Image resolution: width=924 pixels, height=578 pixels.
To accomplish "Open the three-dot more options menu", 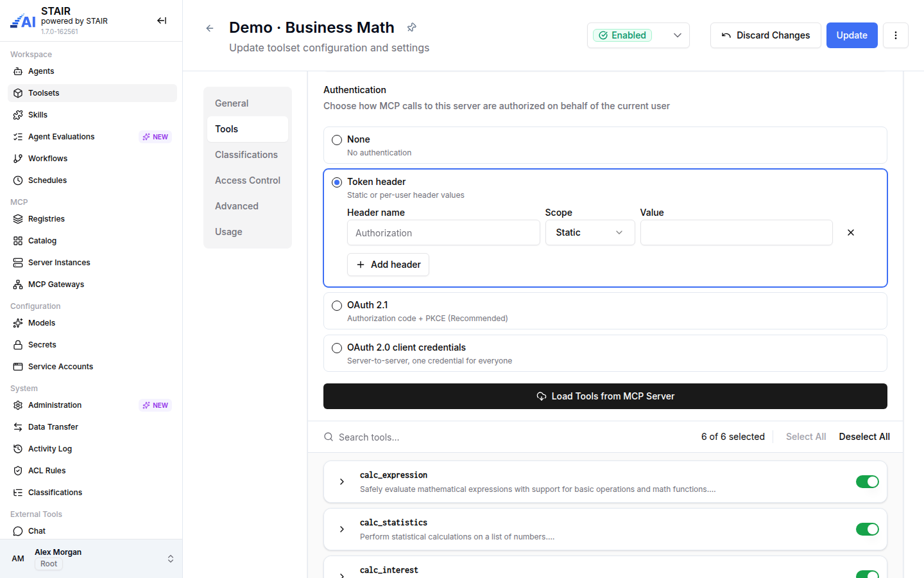I will (896, 35).
